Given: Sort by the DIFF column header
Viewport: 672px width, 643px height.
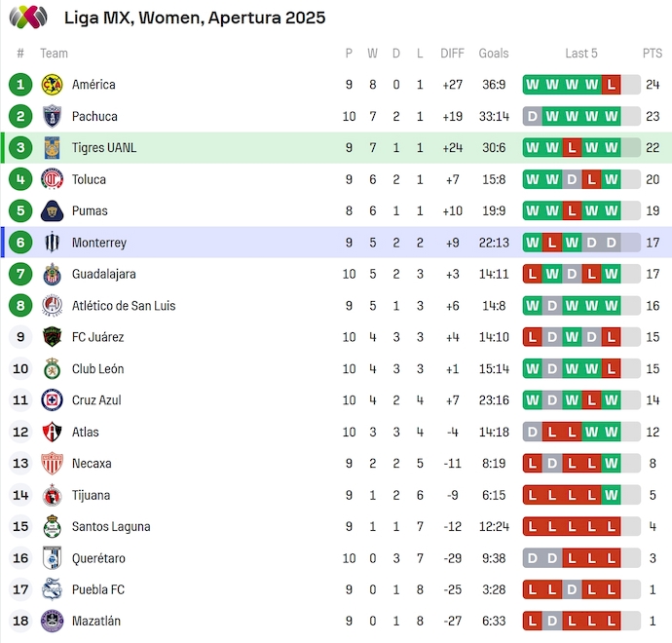Looking at the screenshot, I should click(x=452, y=54).
